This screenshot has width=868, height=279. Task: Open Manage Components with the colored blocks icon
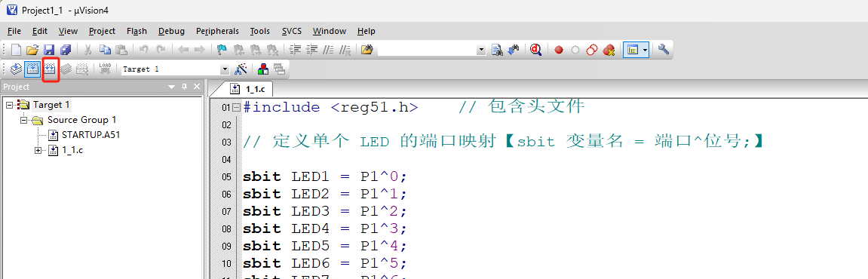point(263,69)
